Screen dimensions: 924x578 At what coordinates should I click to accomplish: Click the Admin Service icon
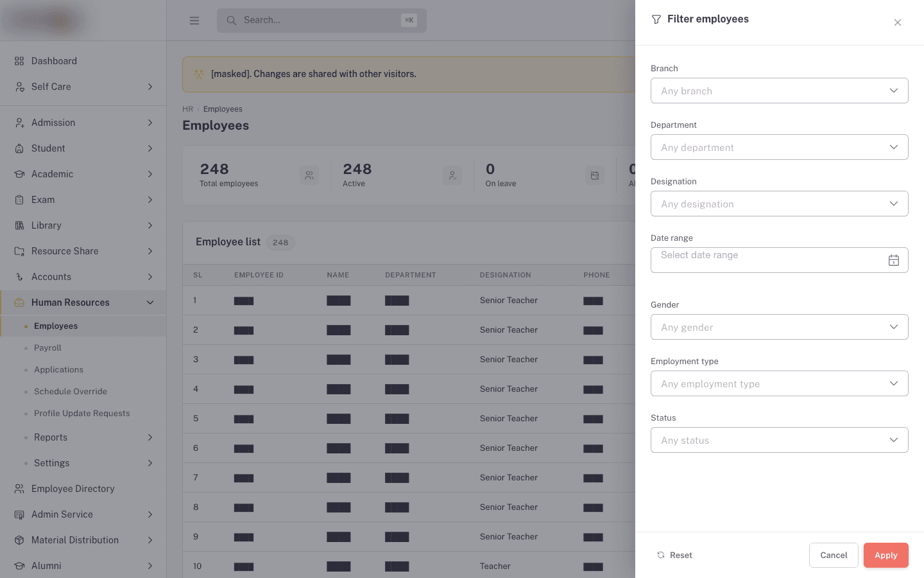point(19,514)
